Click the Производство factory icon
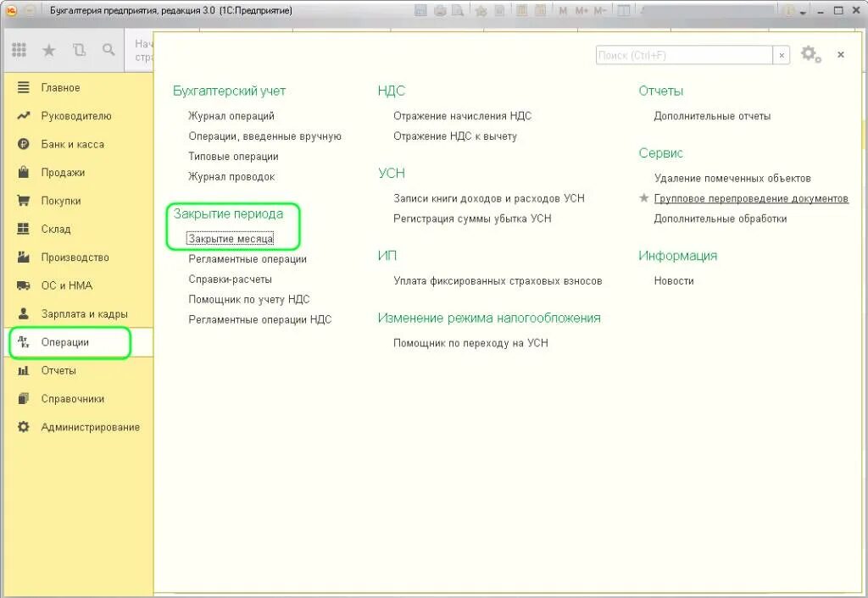 [23, 257]
